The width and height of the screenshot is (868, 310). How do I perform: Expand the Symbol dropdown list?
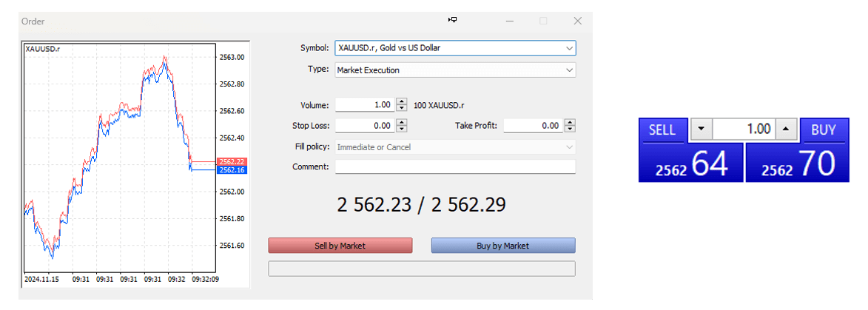pyautogui.click(x=568, y=48)
